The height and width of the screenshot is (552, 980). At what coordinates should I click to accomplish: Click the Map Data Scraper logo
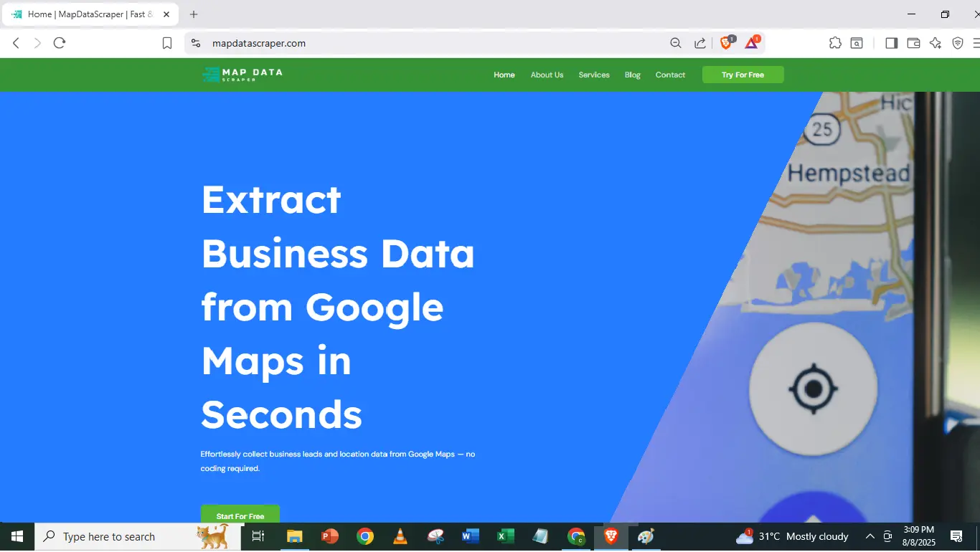tap(242, 75)
